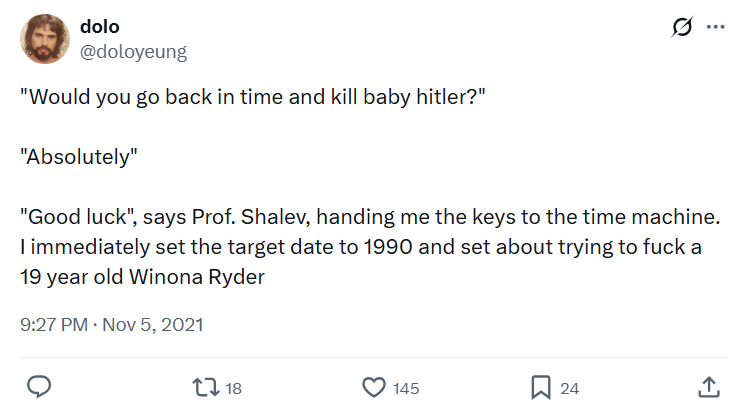
Task: Click the reply speech bubble icon
Action: 39,387
